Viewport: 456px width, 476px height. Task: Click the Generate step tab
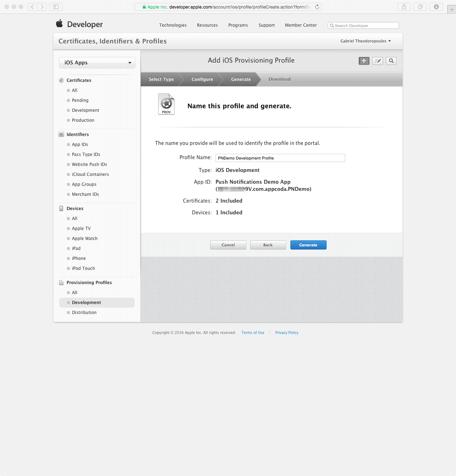click(241, 79)
